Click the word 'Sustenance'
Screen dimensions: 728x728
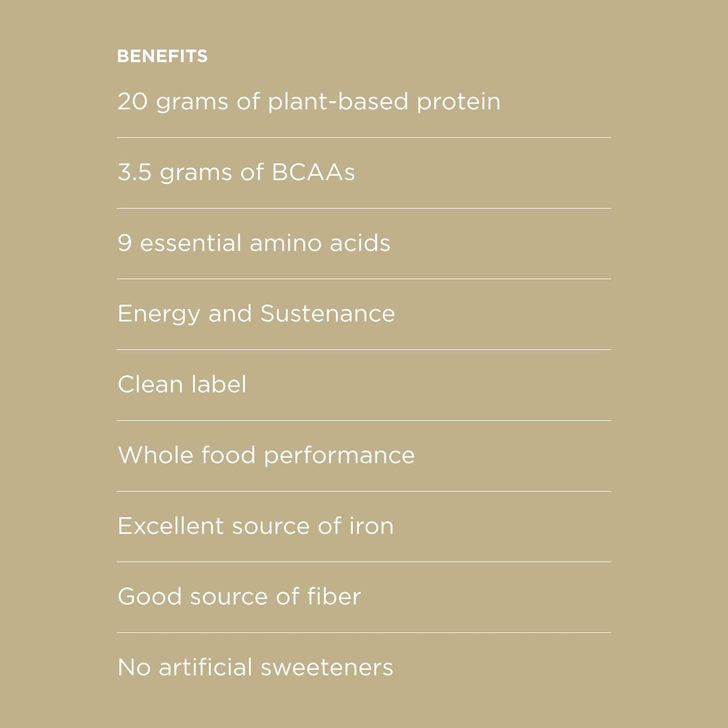point(328,314)
